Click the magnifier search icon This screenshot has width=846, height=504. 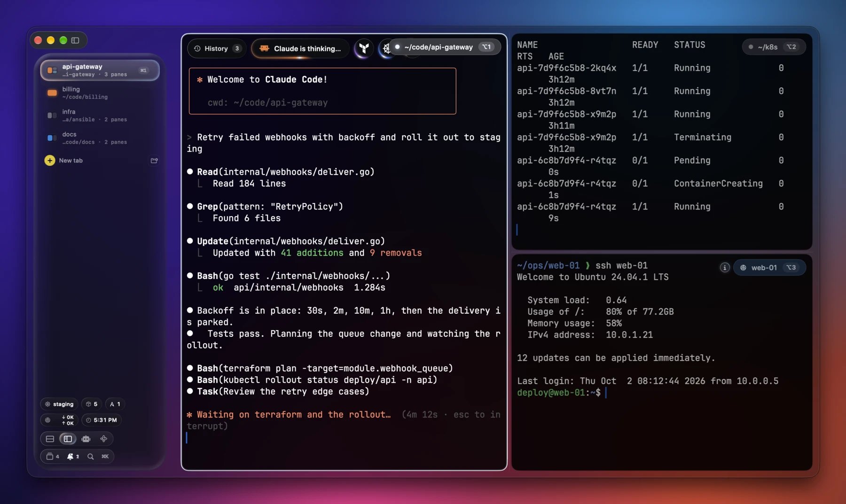pos(90,457)
